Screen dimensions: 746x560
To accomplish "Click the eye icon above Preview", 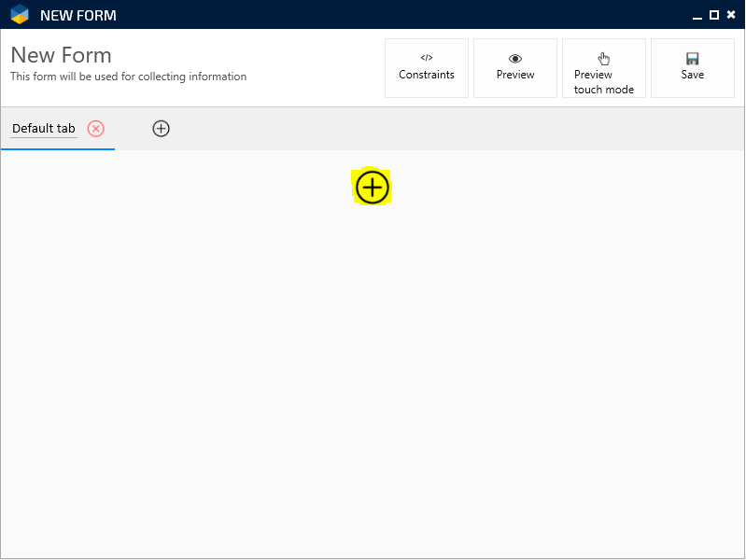I will pyautogui.click(x=515, y=59).
